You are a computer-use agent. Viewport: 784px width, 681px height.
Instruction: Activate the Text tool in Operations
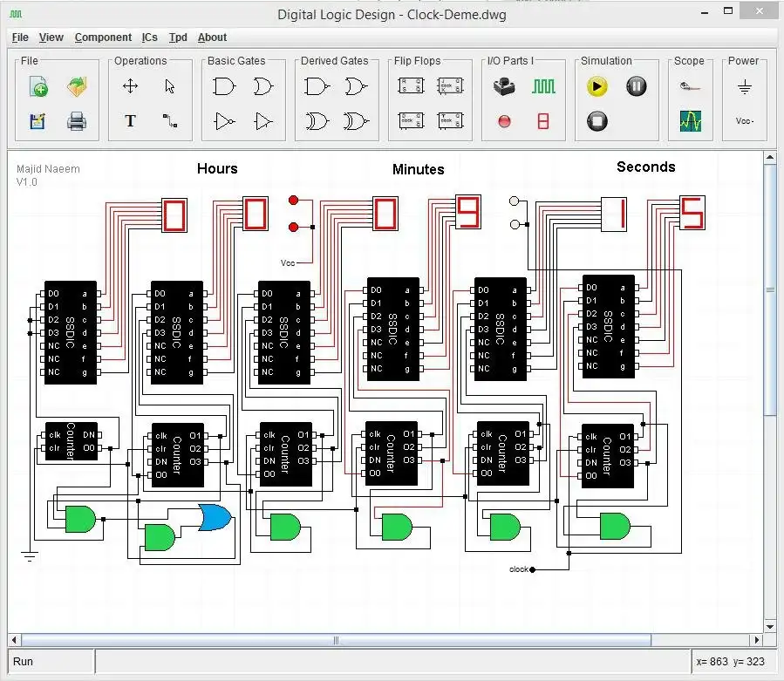click(129, 121)
